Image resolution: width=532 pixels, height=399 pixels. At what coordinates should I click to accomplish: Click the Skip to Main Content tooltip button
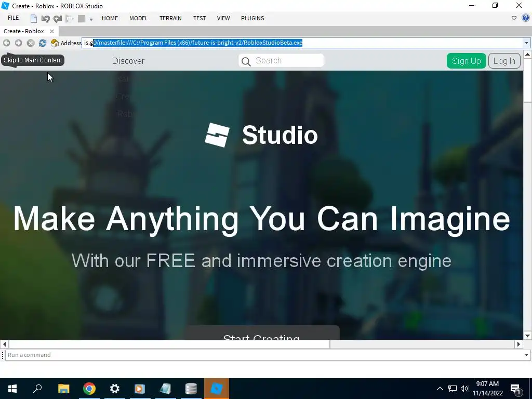point(33,60)
